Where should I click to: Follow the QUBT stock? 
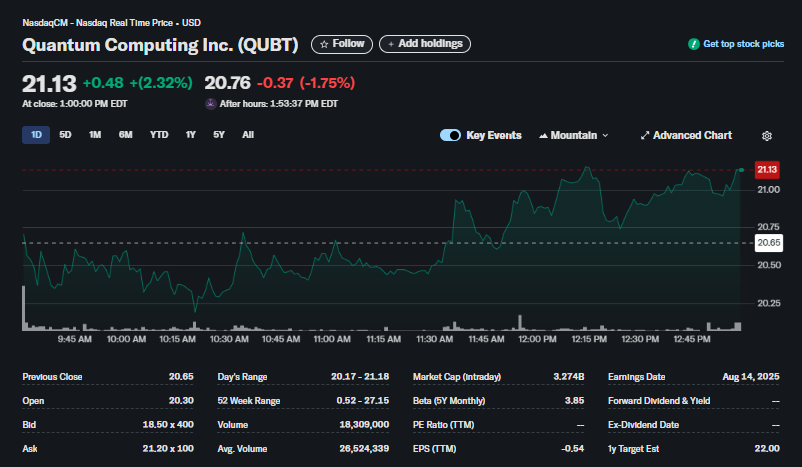pos(342,44)
